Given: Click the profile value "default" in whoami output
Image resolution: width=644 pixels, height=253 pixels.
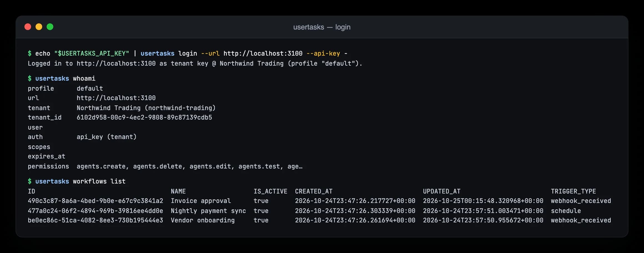Looking at the screenshot, I should (90, 88).
